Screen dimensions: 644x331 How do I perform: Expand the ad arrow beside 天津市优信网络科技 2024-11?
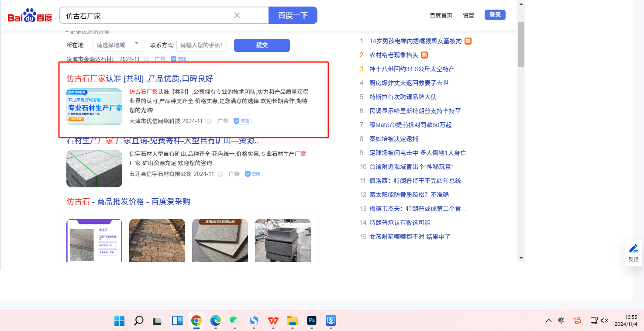209,121
